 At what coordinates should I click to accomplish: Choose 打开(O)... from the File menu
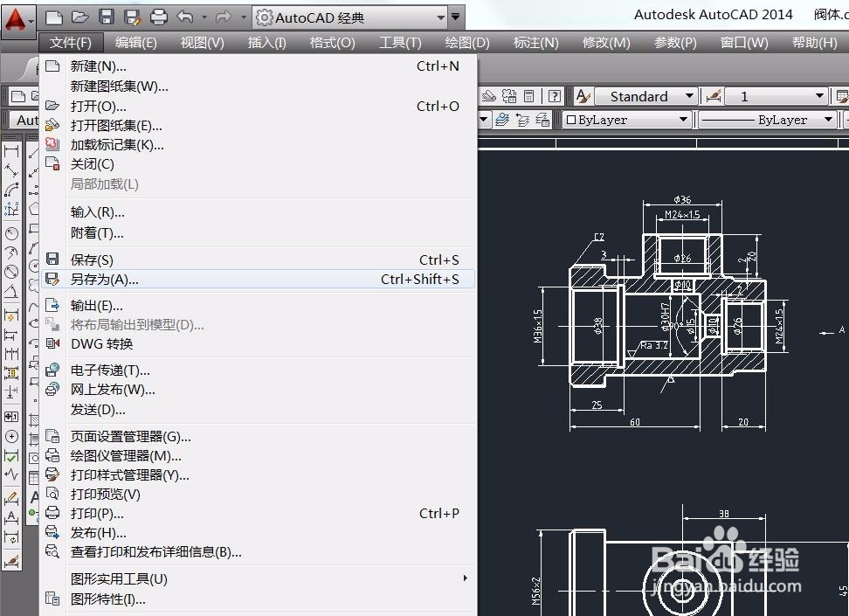[x=258, y=107]
